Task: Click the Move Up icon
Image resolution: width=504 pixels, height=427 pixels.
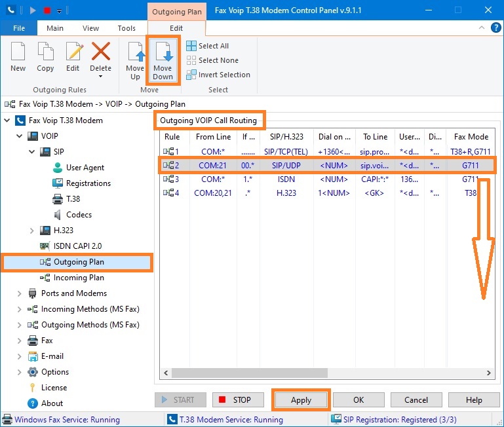Action: [135, 51]
